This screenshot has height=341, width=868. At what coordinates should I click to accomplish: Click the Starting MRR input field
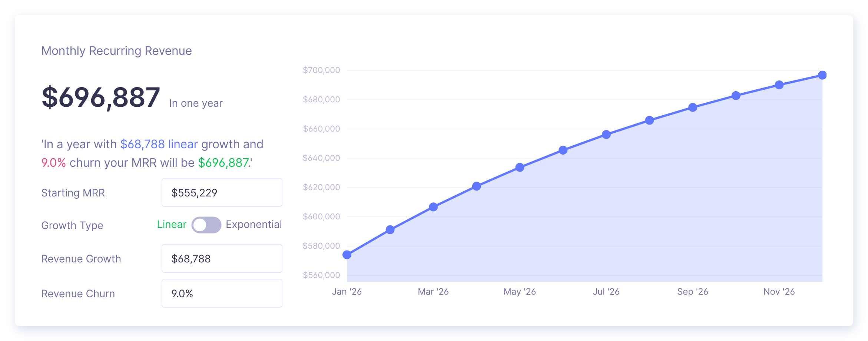pos(222,193)
